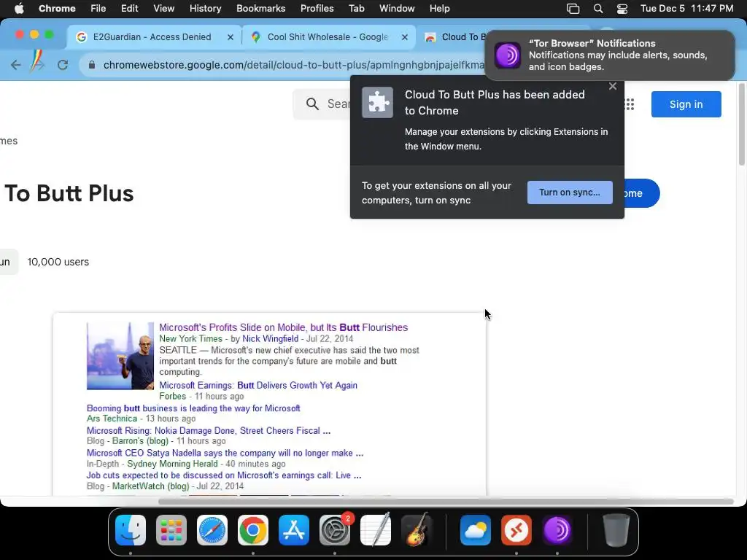This screenshot has height=560, width=747.
Task: Open Tor Browser from the Dock
Action: point(557,530)
